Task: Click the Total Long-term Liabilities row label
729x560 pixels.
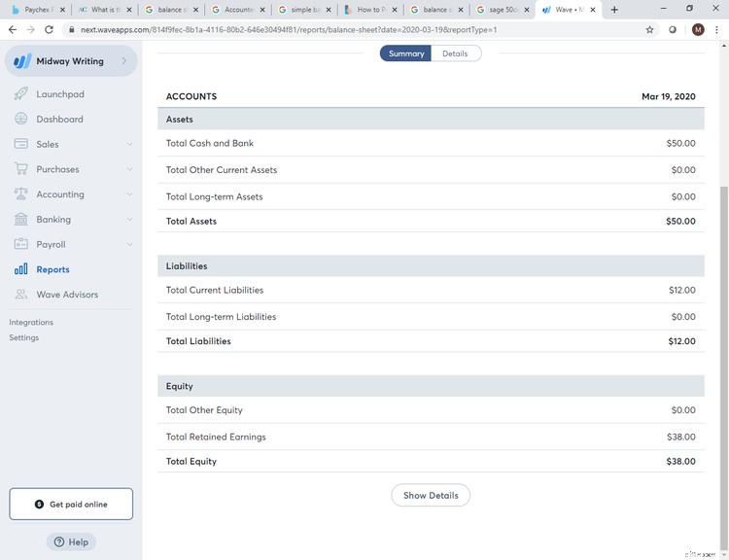Action: [221, 317]
